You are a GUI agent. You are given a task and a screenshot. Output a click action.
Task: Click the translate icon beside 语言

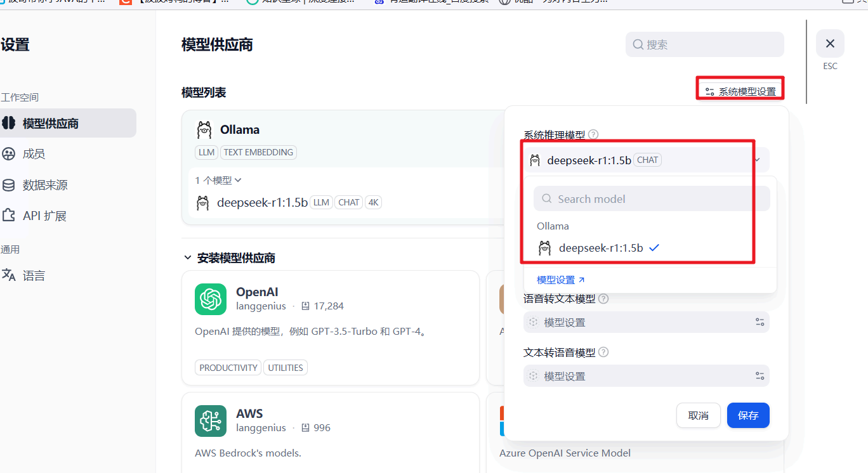click(8, 275)
